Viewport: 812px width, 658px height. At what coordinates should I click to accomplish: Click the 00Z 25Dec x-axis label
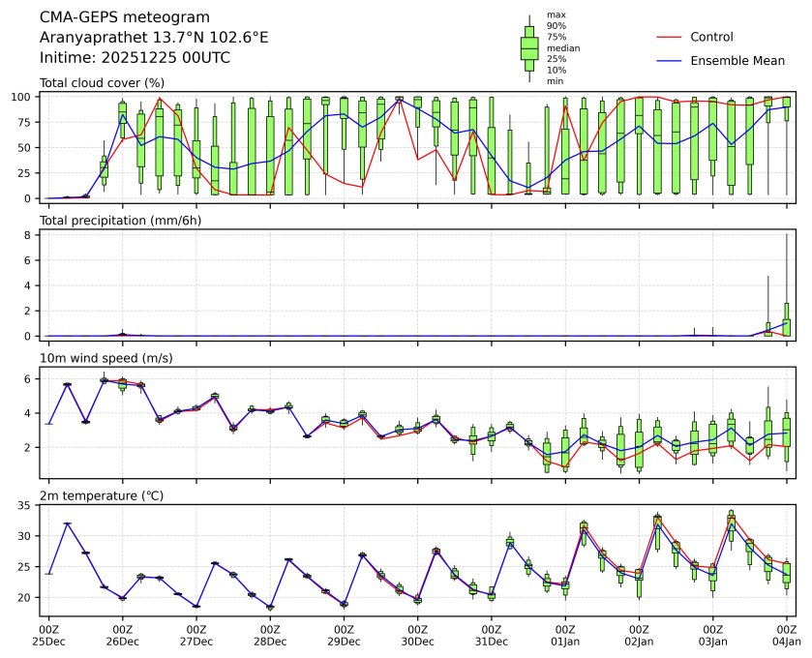pos(48,636)
